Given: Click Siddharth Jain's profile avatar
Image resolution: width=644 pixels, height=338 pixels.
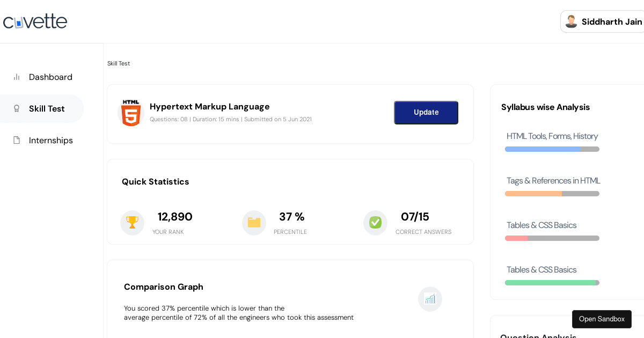Looking at the screenshot, I should point(571,21).
